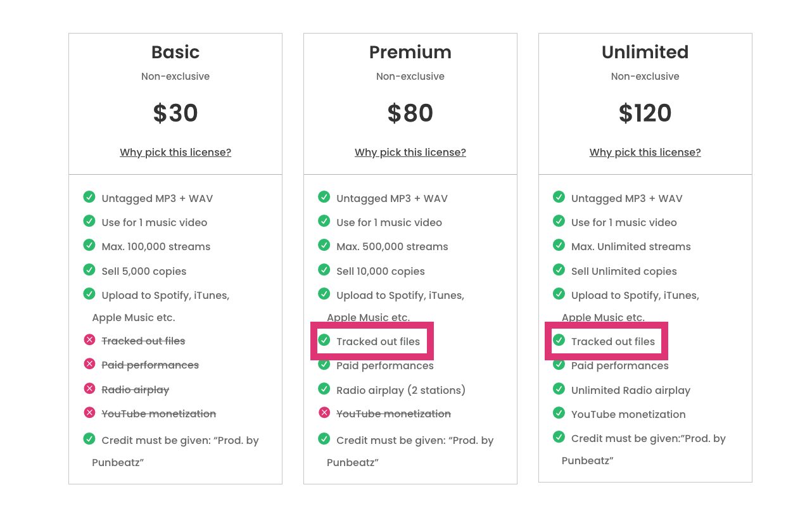Click green checkmark beside Basic Untagged MP3 + WAV

pyautogui.click(x=89, y=197)
